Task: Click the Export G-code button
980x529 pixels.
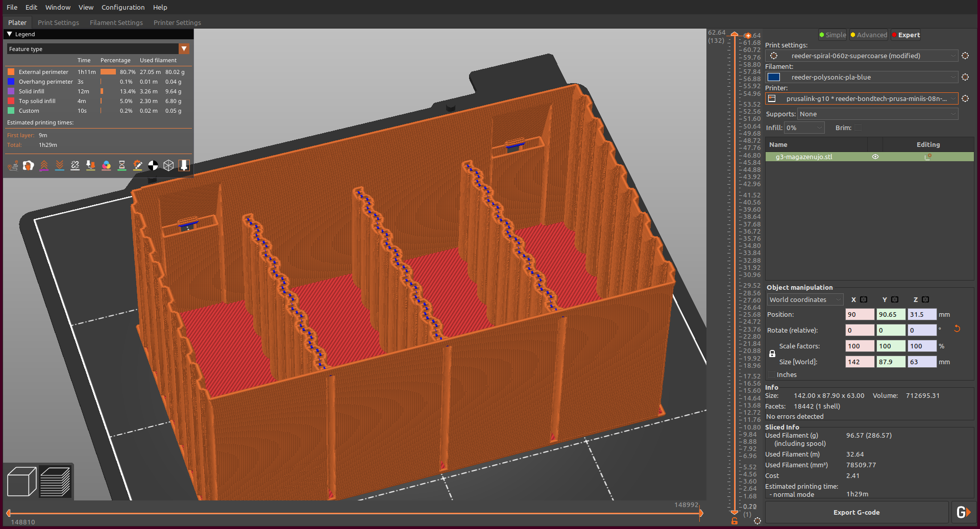Action: click(x=856, y=512)
